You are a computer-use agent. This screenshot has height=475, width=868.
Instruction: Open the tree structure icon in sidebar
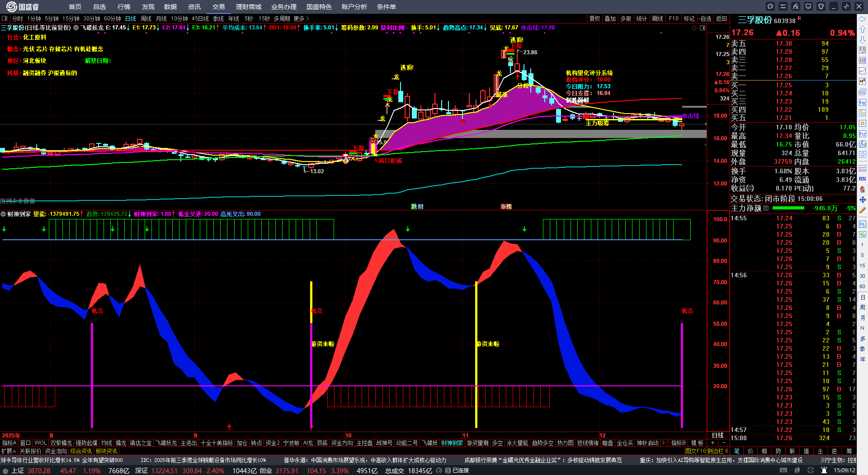coord(863,113)
